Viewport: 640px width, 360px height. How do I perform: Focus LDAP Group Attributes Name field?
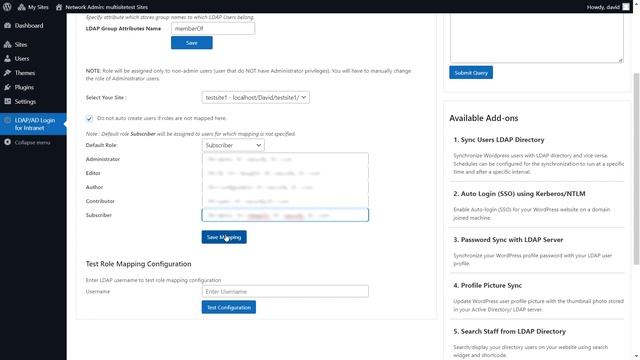213,29
